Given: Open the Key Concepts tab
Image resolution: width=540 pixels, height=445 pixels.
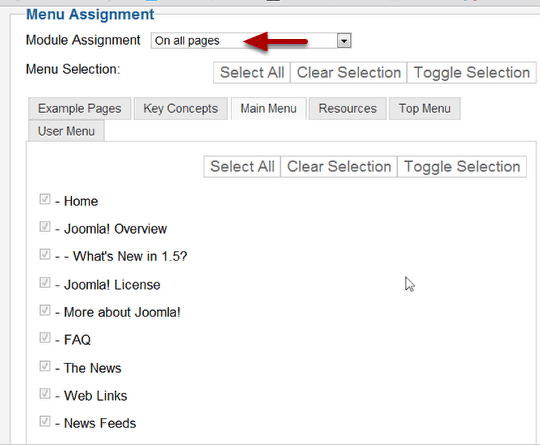Looking at the screenshot, I should 180,108.
